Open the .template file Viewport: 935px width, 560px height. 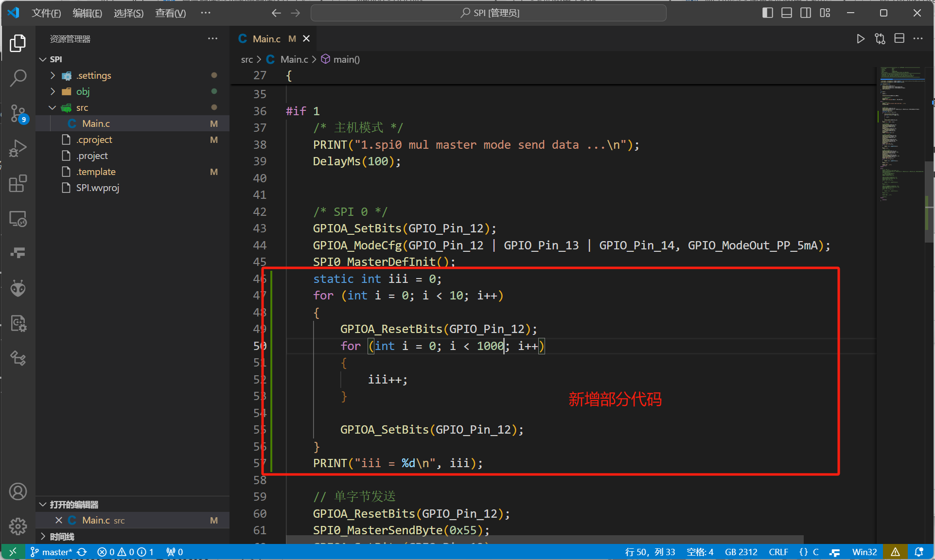[x=133, y=172]
